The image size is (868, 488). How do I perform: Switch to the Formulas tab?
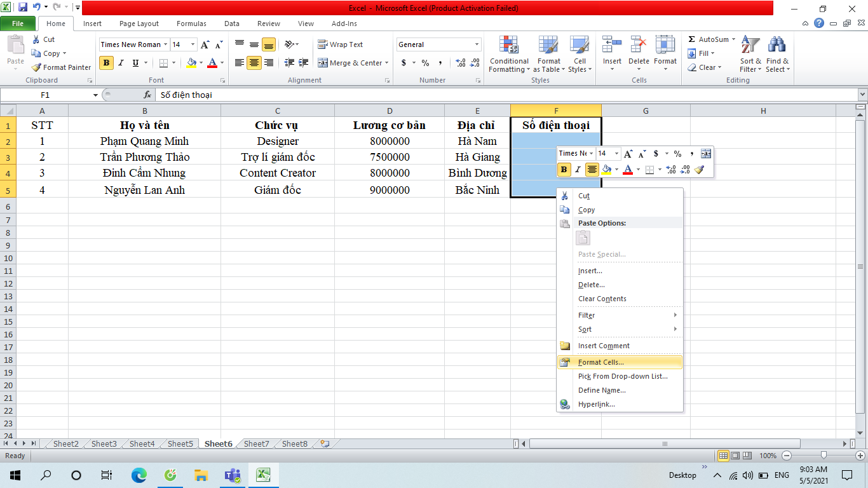point(191,24)
